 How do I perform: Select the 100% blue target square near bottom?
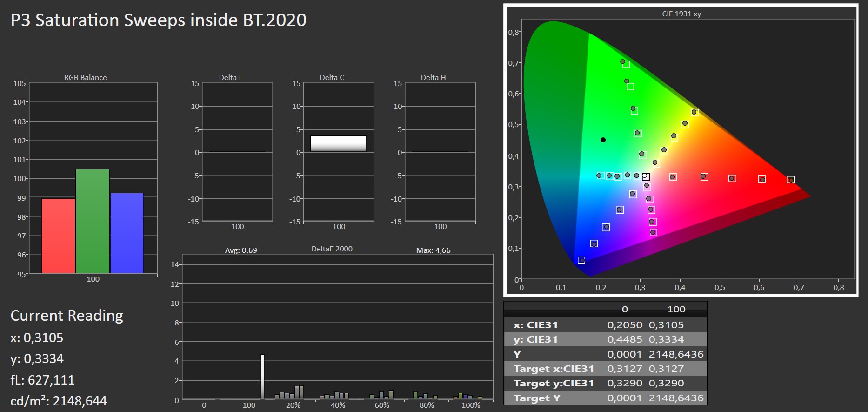[x=581, y=260]
